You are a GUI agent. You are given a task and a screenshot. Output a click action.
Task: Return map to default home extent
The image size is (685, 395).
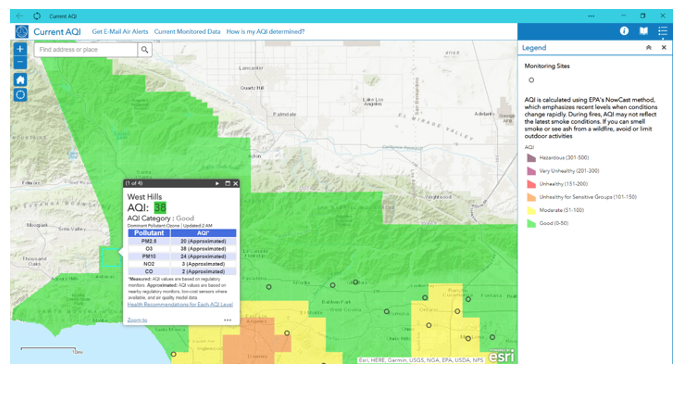pyautogui.click(x=20, y=80)
